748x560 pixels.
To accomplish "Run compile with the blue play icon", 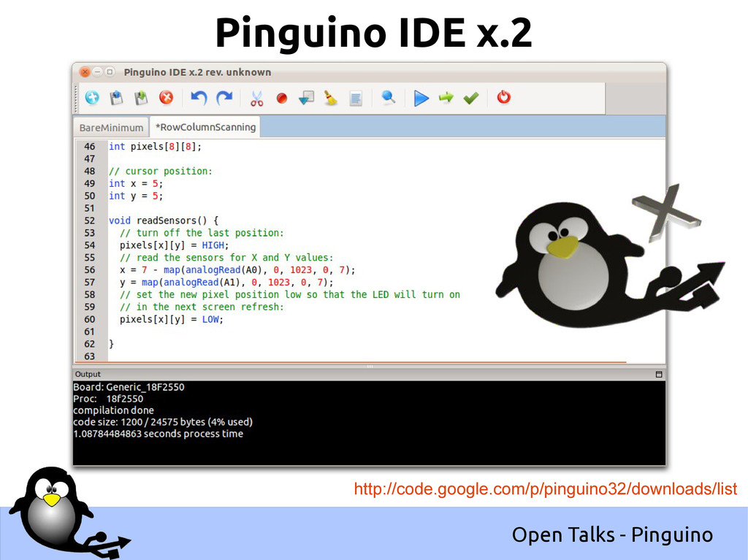I will pyautogui.click(x=421, y=99).
